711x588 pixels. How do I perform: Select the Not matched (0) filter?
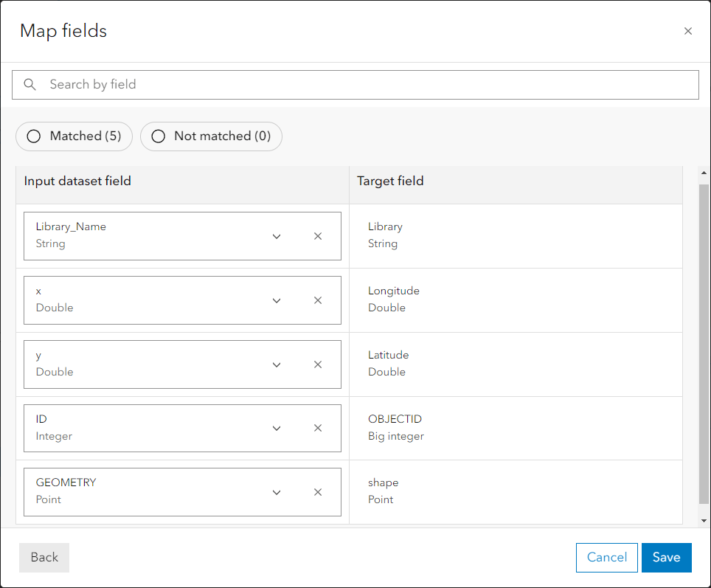[211, 136]
